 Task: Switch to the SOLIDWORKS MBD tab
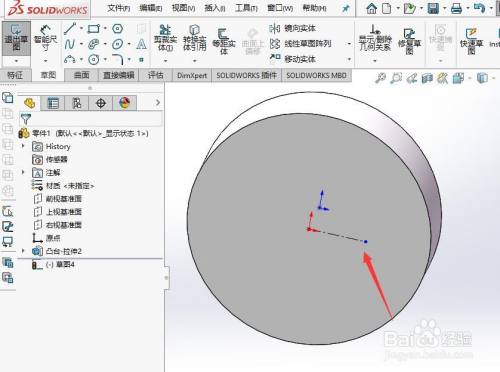pos(316,75)
